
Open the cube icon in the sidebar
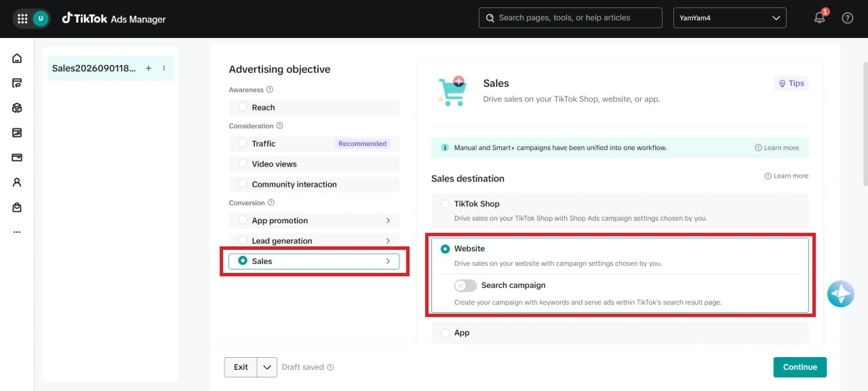tap(17, 108)
